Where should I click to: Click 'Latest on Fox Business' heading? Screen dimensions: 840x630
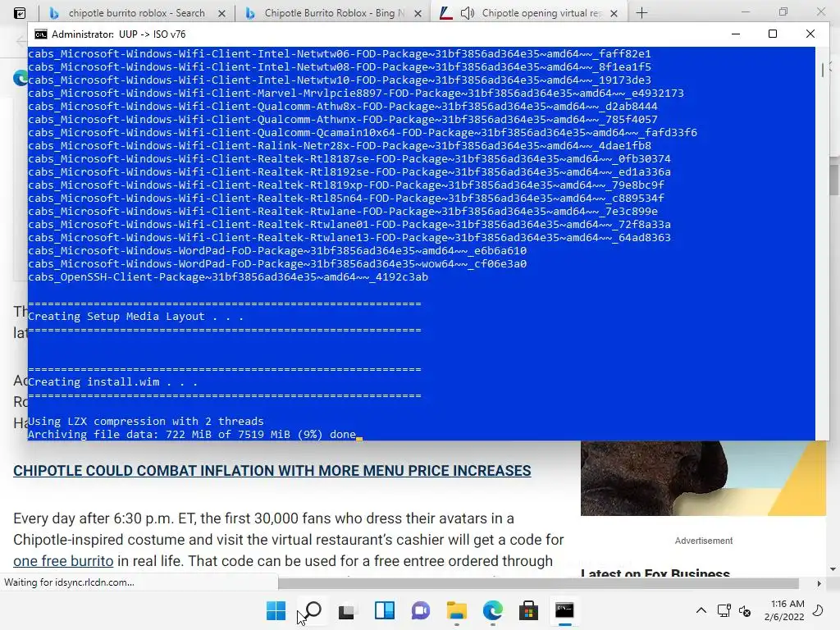tap(655, 572)
